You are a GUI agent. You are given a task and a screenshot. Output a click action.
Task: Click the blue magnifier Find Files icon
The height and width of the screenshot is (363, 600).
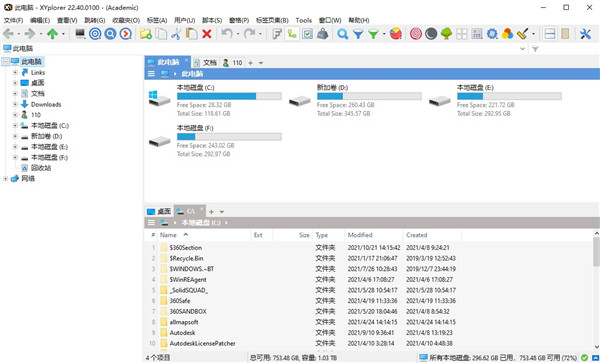coord(110,34)
